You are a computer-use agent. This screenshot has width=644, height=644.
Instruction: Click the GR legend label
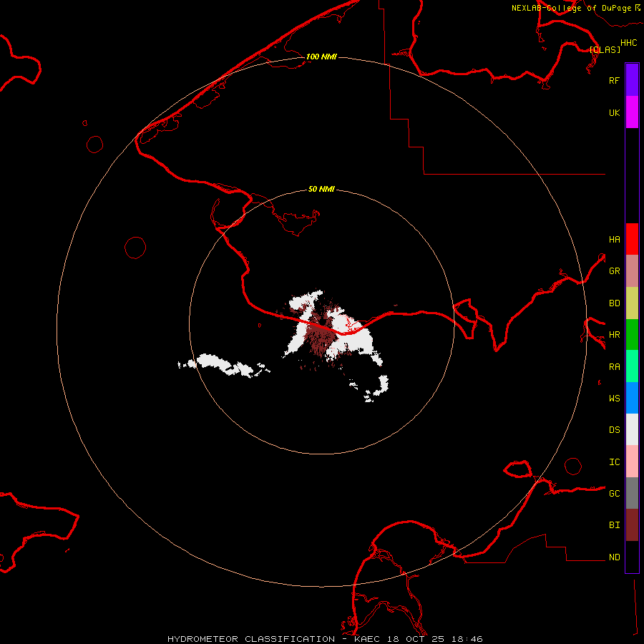[x=615, y=271]
